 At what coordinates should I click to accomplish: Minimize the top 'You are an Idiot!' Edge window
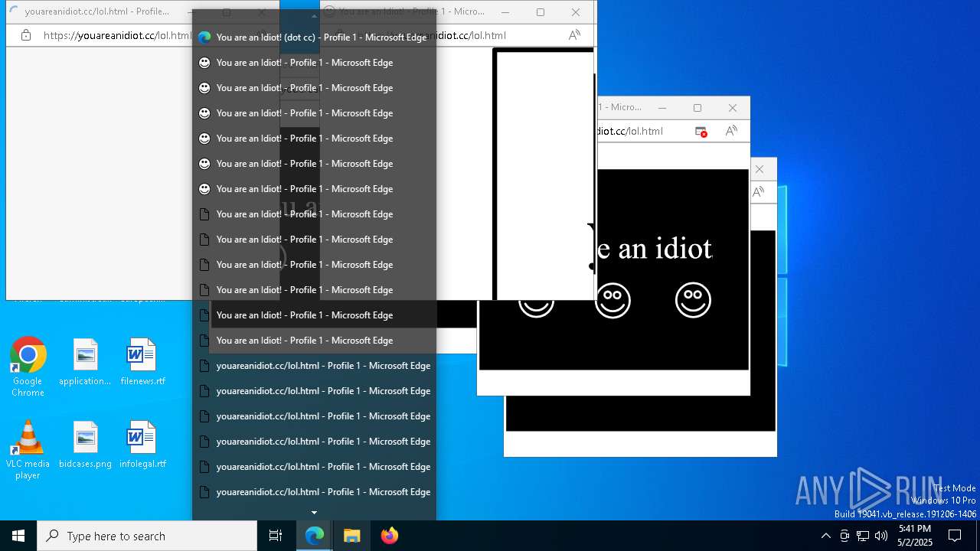point(505,11)
